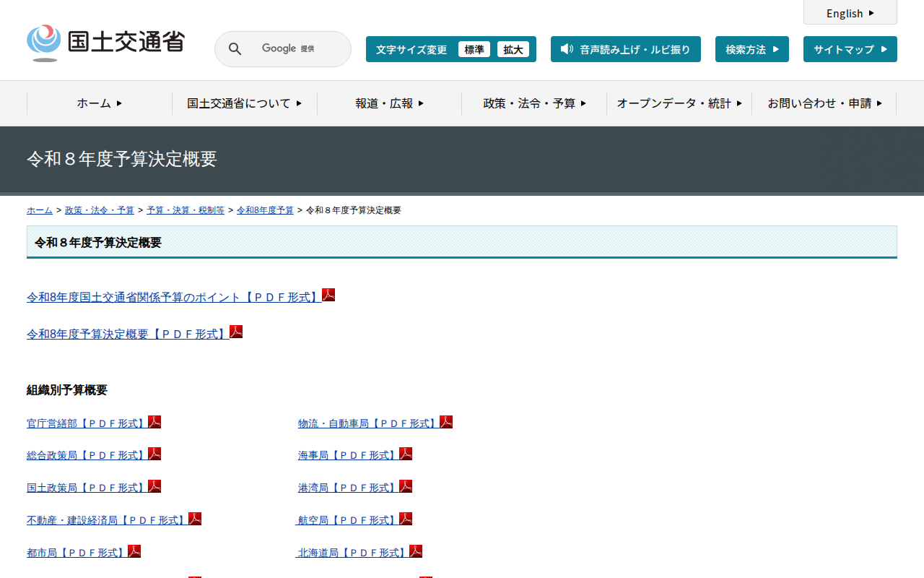The image size is (924, 578).
Task: Open 海事局 PDF link
Action: coord(349,455)
